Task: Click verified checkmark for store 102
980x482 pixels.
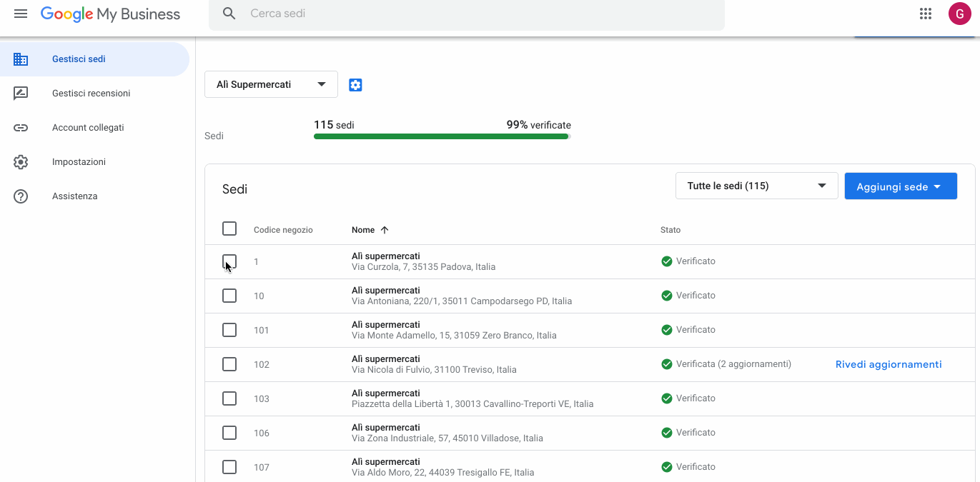Action: point(667,364)
